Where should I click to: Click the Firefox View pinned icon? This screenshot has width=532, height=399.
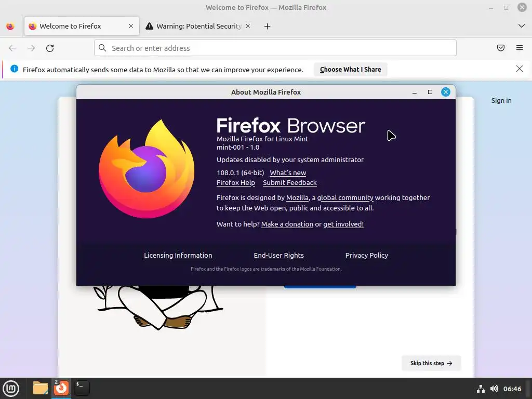pyautogui.click(x=10, y=26)
